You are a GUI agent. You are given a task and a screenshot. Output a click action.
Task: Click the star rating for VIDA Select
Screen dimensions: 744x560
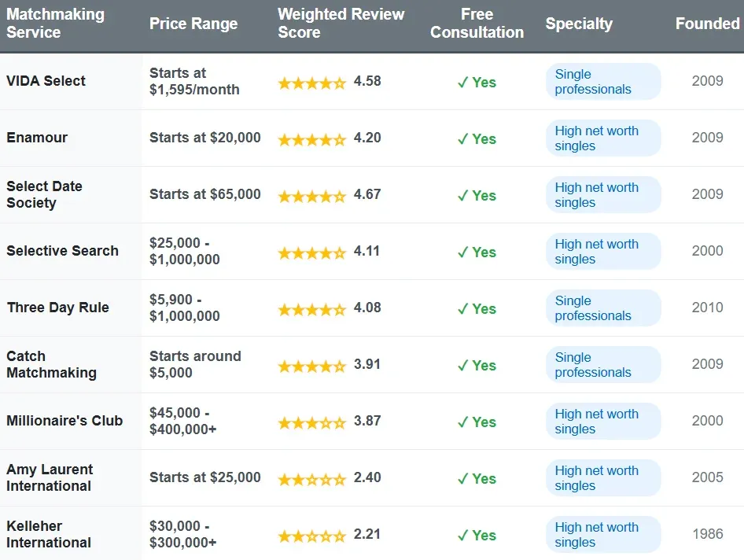click(311, 83)
